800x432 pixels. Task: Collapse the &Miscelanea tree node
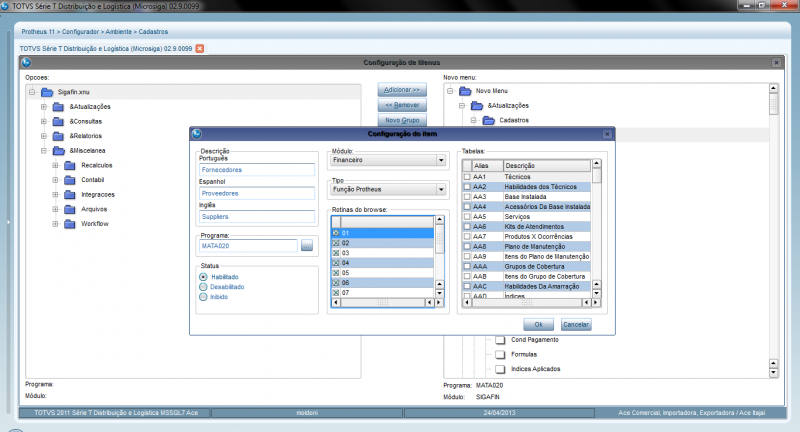44,151
